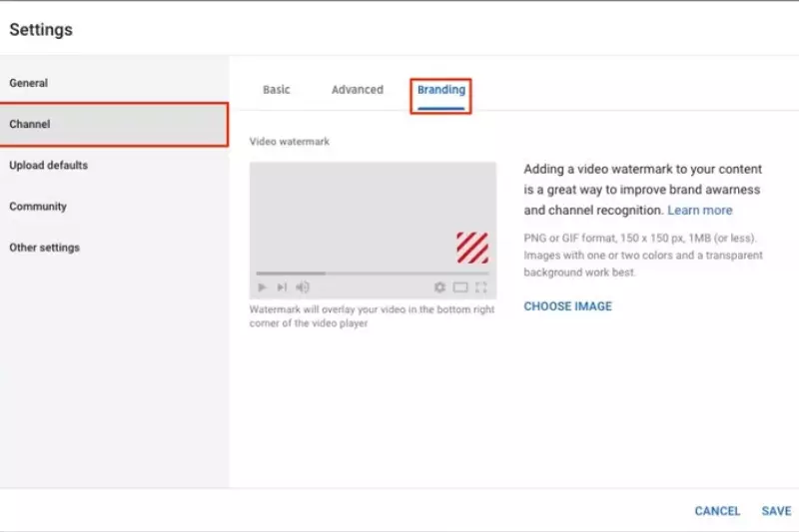Image resolution: width=799 pixels, height=532 pixels.
Task: Switch to the Basic tab
Action: (x=277, y=90)
